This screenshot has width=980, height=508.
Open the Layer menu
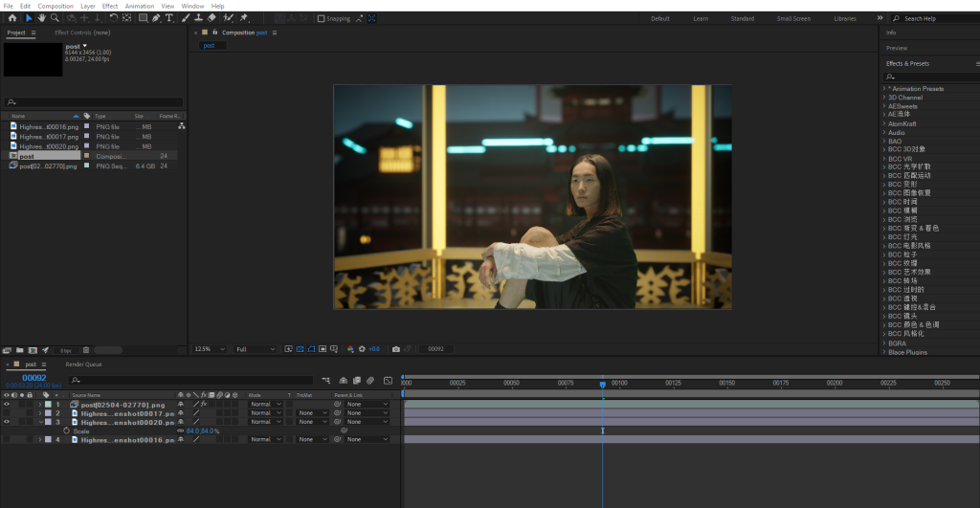click(87, 6)
